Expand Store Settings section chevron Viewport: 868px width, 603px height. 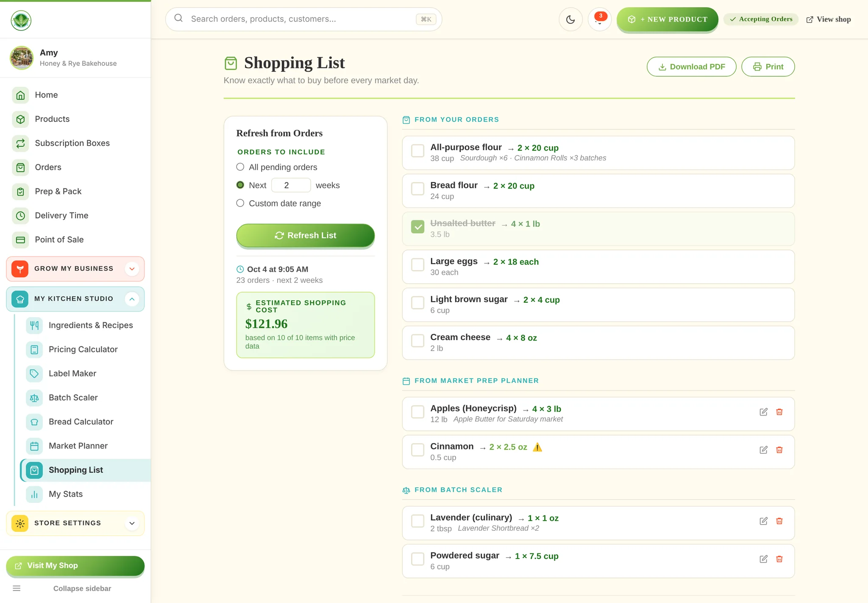tap(132, 523)
